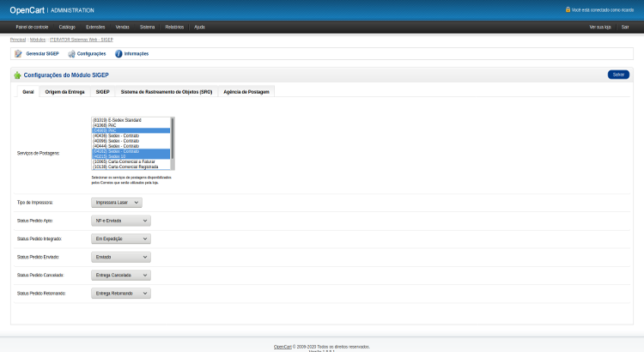Select (10065) Carta Comercial a Faturar
This screenshot has width=644, height=352.
[x=131, y=161]
